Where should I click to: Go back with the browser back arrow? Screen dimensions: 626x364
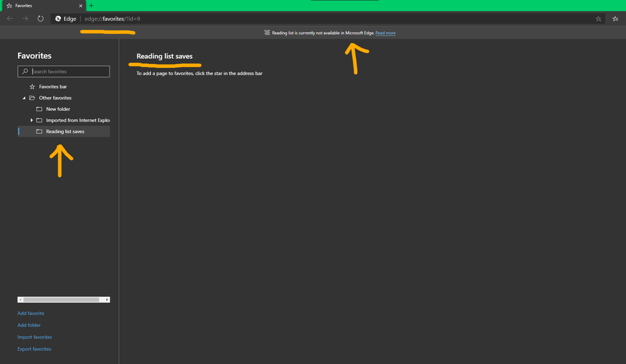point(10,19)
